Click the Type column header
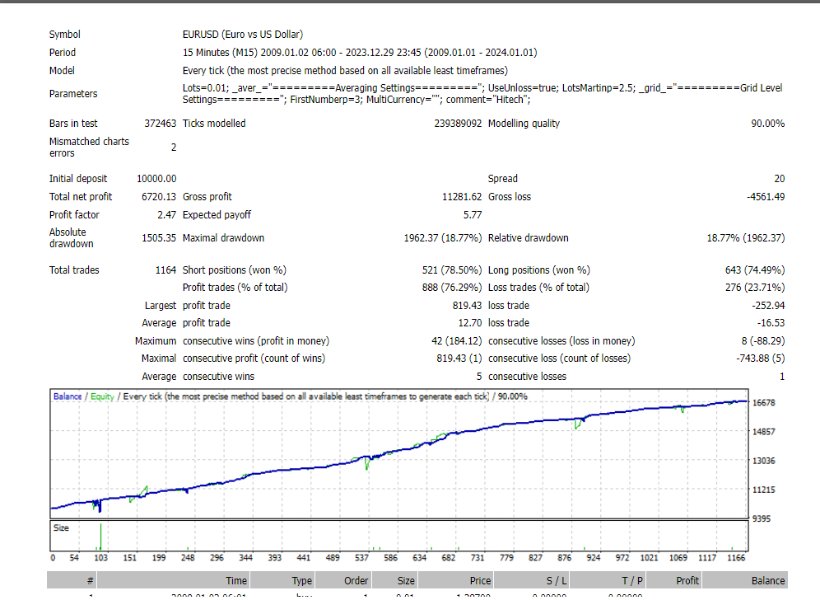Viewport: 820px width, 600px height. click(x=301, y=580)
